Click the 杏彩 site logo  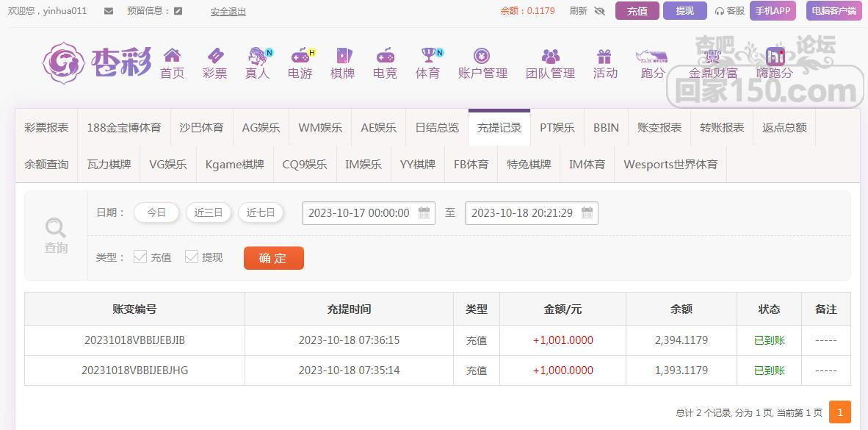[97, 63]
